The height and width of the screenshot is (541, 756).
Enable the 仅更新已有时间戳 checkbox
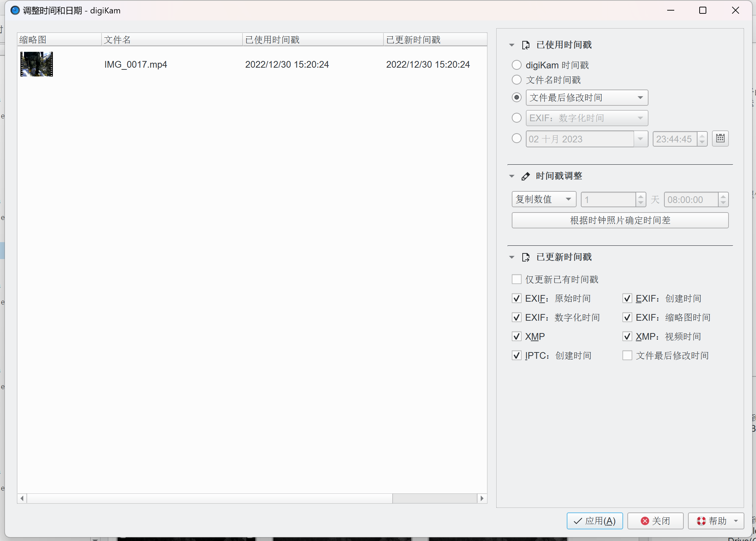(517, 279)
